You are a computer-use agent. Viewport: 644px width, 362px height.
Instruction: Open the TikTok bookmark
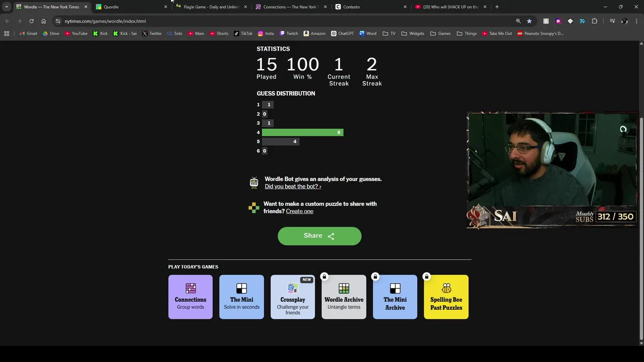pyautogui.click(x=243, y=33)
